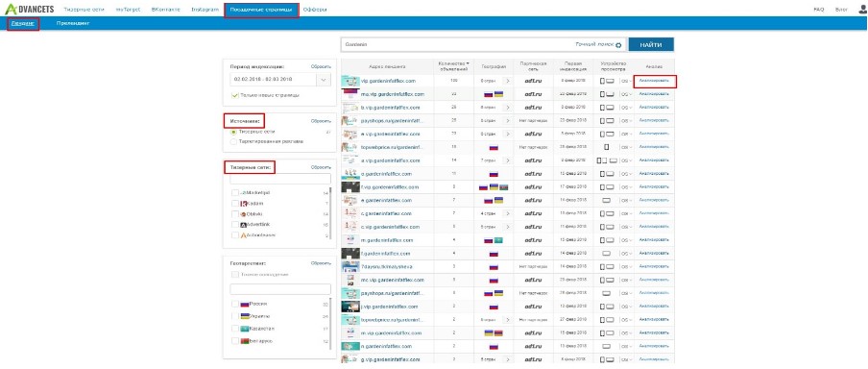Expand countries for b.vip.gardeninfatflex.com row
Viewport: 868px width, 369px height.
point(507,108)
